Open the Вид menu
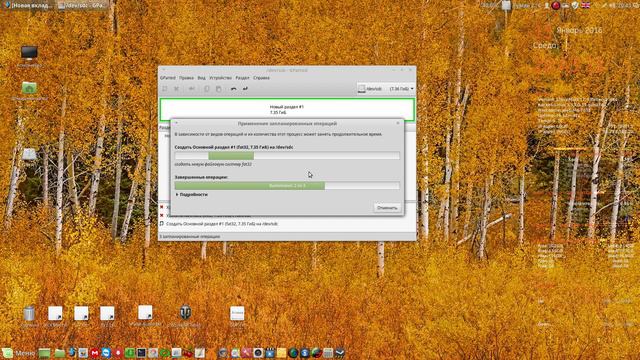640x360 pixels. point(202,78)
